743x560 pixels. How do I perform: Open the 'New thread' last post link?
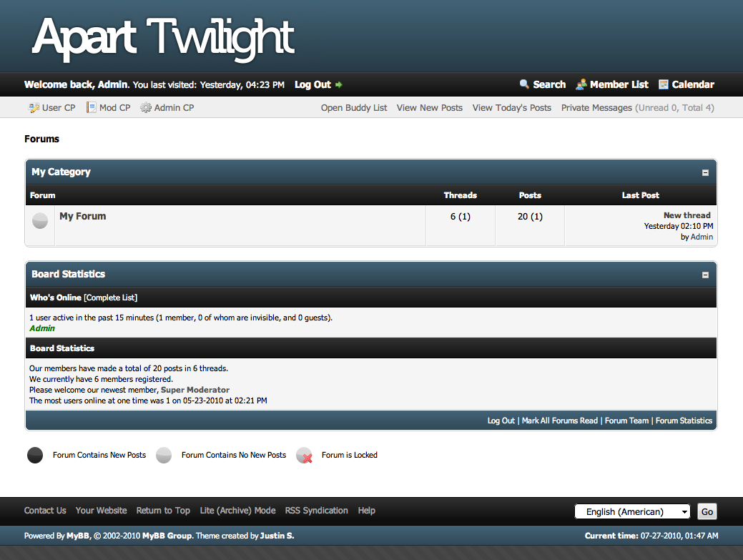tap(687, 215)
